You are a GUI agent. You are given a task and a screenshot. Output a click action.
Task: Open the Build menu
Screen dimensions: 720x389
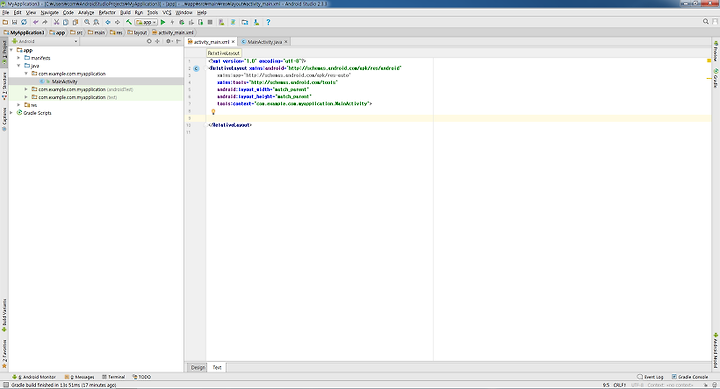[125, 12]
